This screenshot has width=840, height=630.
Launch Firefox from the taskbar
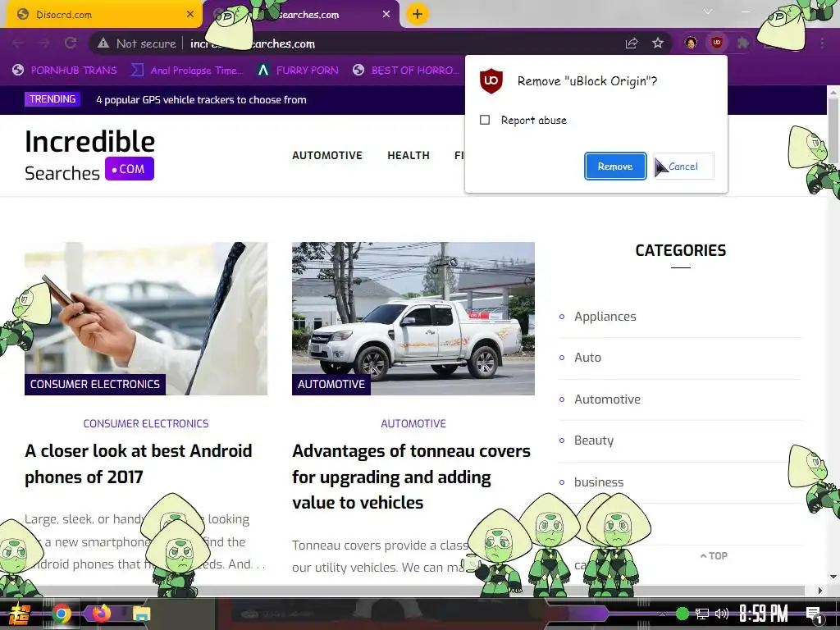[101, 614]
